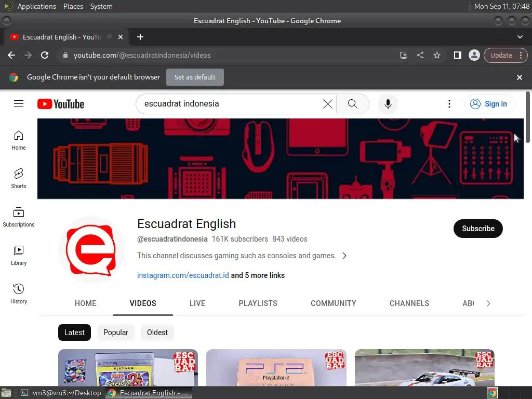
Task: Sort videos by Oldest
Action: tap(157, 332)
